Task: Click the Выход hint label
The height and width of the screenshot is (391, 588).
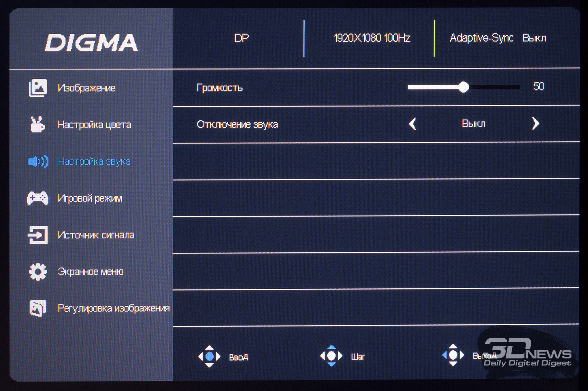Action: tap(484, 356)
